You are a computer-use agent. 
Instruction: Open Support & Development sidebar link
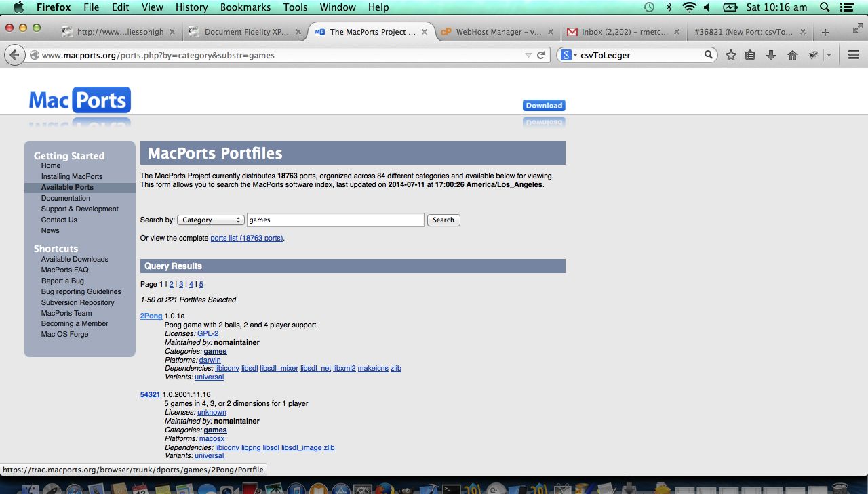[x=79, y=209]
